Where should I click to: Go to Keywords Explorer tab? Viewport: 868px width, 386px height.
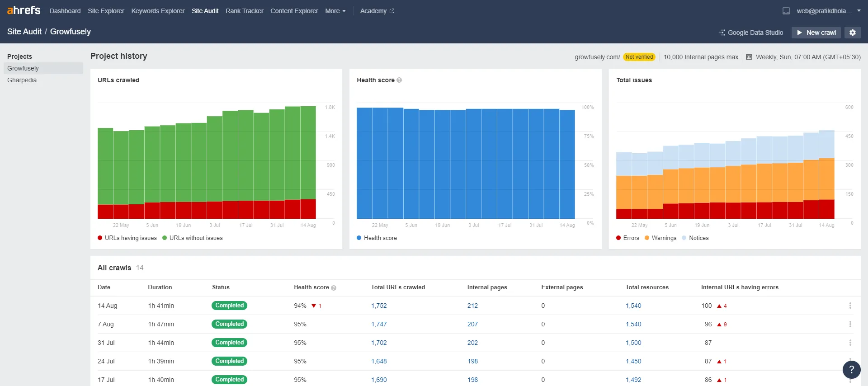coord(158,11)
